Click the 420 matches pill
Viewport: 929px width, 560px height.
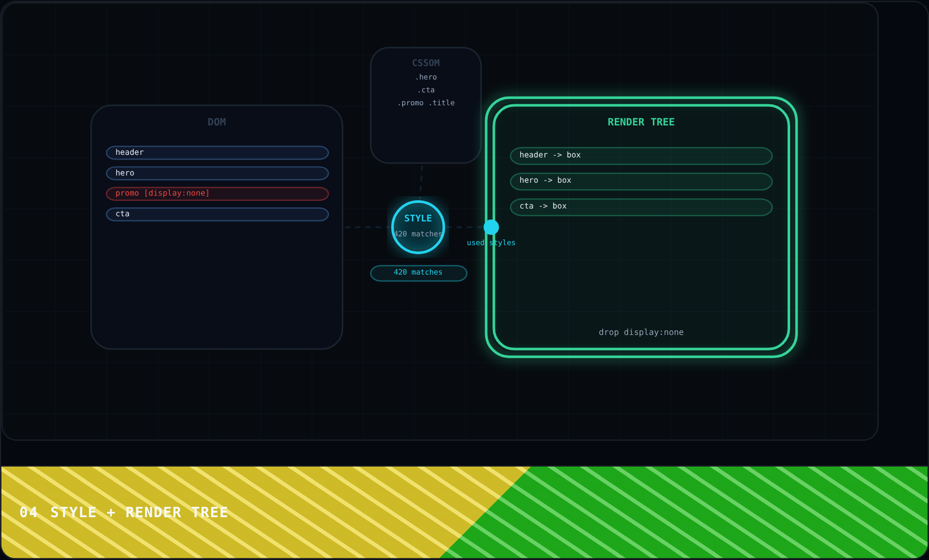pyautogui.click(x=419, y=273)
